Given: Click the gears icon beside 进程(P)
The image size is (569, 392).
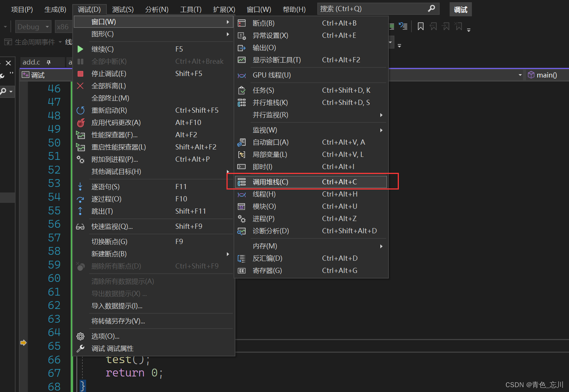Looking at the screenshot, I should [242, 219].
